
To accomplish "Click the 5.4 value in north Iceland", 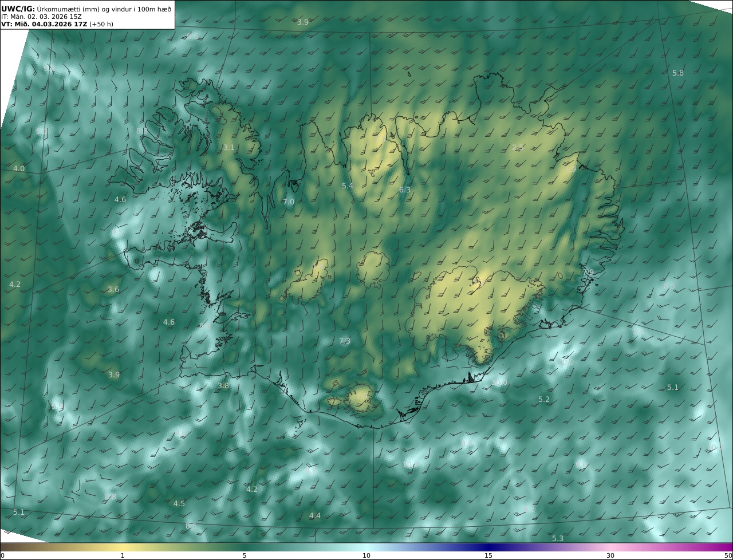I will [348, 186].
